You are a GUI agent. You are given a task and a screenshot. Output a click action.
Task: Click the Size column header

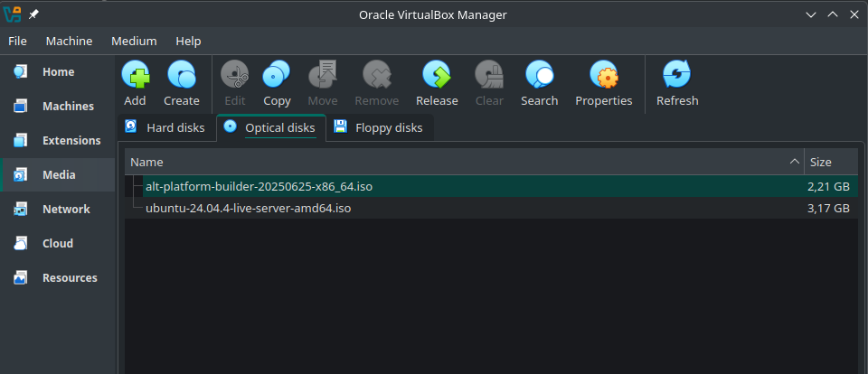pos(830,163)
